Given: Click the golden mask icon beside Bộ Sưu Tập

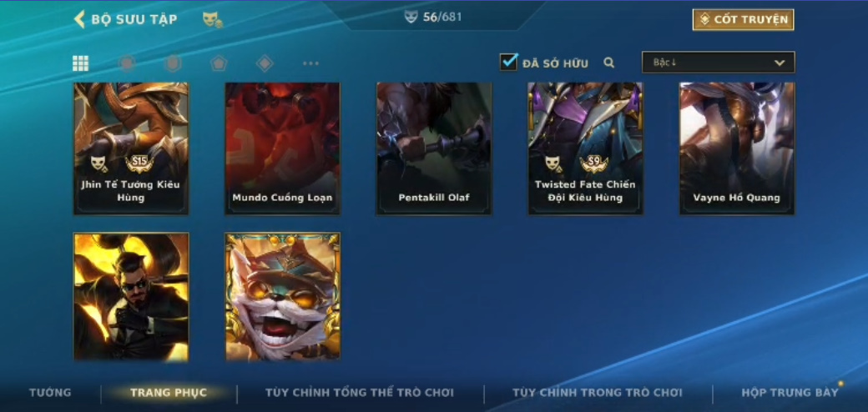Looking at the screenshot, I should coord(213,20).
